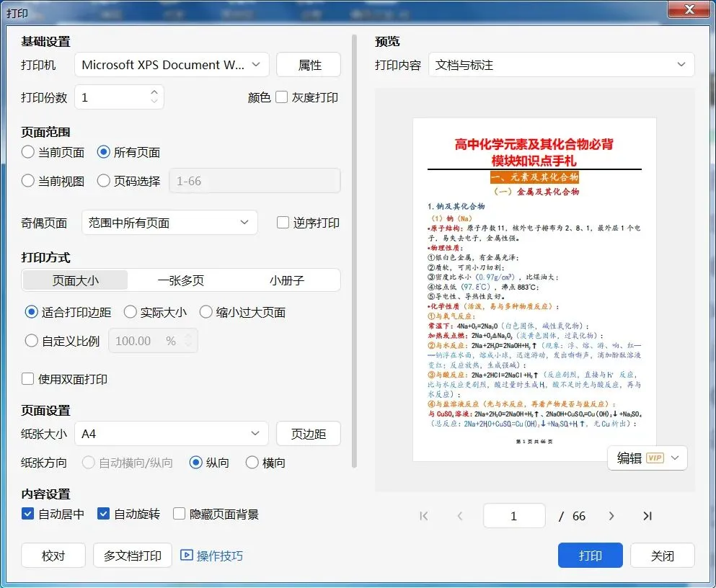Expand the 编辑 dropdown arrow

[x=675, y=458]
